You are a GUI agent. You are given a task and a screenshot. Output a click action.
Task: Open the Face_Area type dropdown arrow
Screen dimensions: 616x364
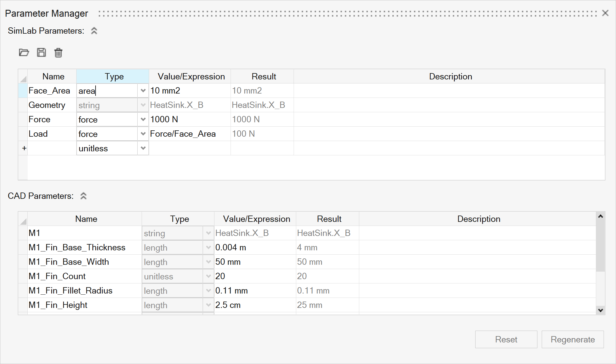(x=143, y=91)
